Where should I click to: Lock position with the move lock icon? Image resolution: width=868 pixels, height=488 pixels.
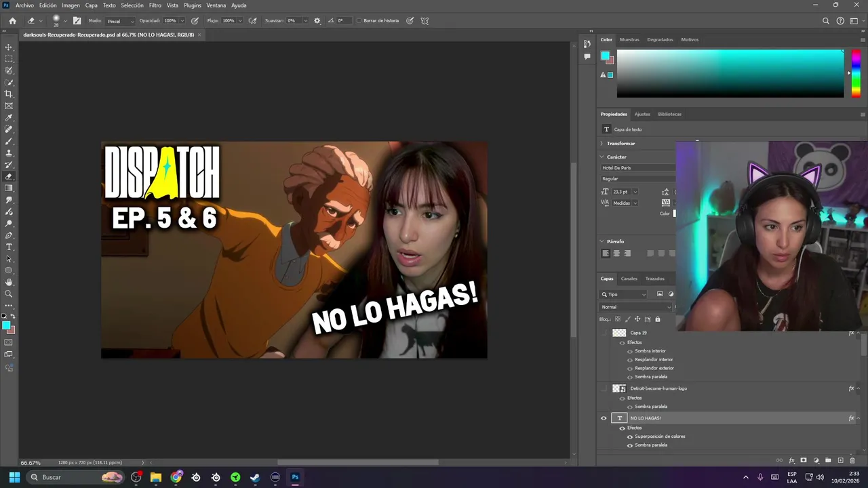coord(637,319)
